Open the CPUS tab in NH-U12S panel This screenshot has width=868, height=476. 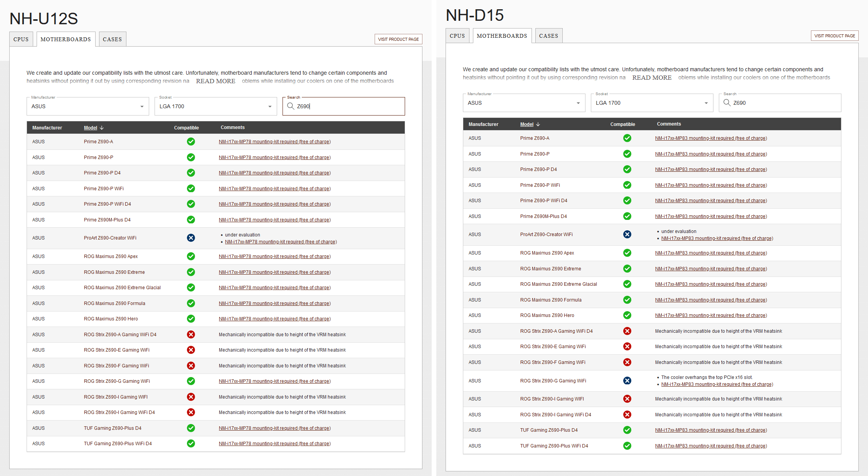pyautogui.click(x=21, y=39)
